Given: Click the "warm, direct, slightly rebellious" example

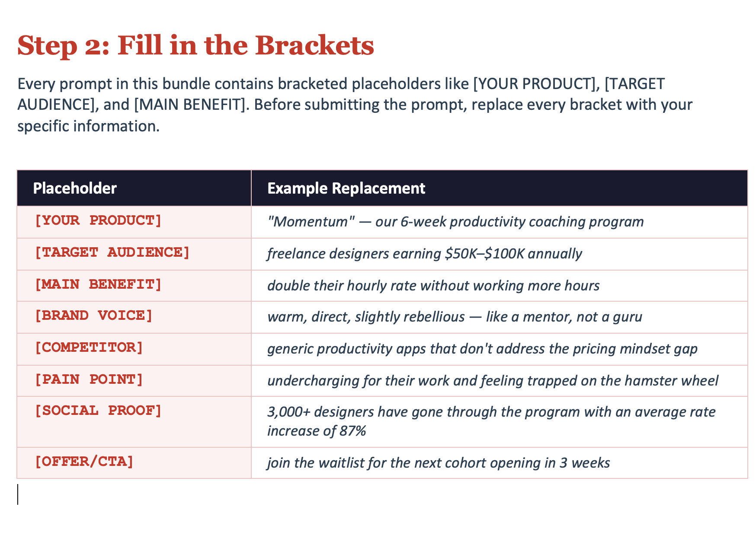Looking at the screenshot, I should pyautogui.click(x=455, y=317).
